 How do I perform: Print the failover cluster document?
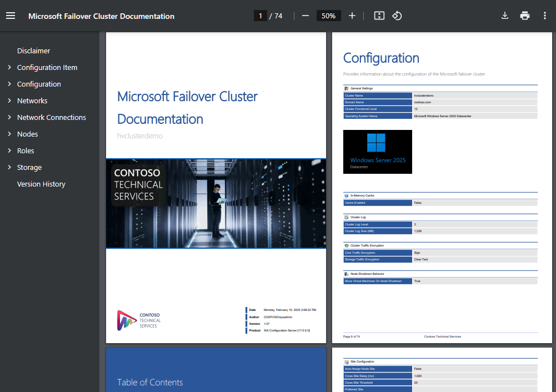(524, 16)
